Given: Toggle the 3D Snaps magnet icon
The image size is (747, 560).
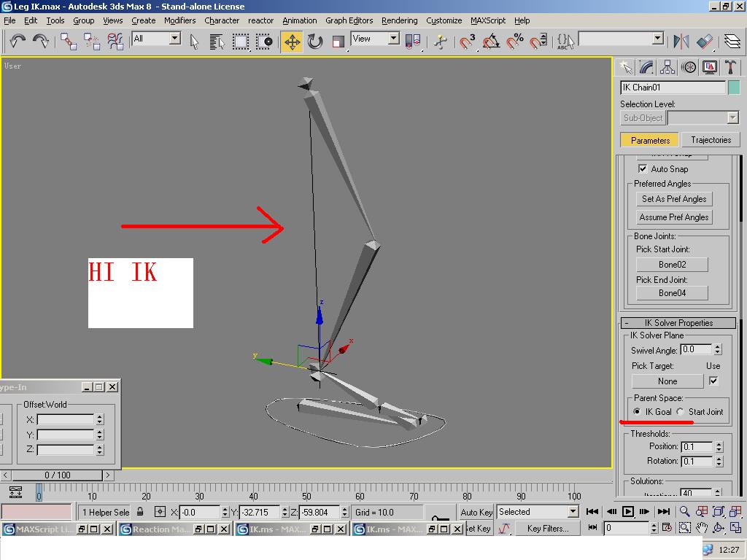Looking at the screenshot, I should click(468, 42).
